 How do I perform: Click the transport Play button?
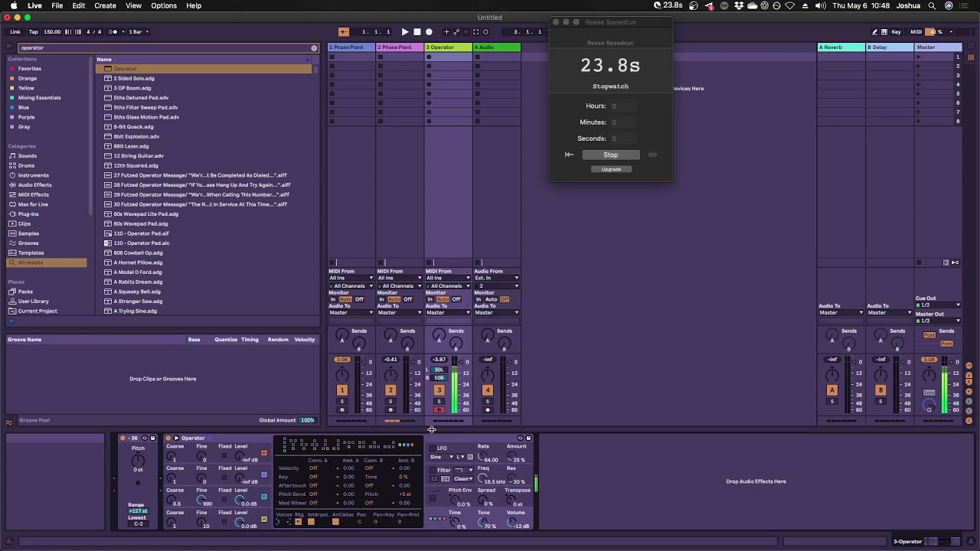(x=405, y=32)
